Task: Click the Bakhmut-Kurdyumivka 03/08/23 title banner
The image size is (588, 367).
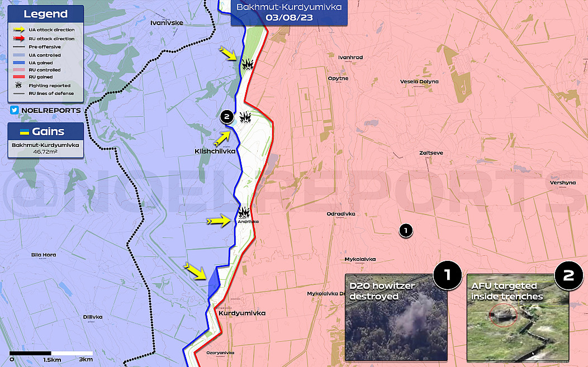Action: 289,12
